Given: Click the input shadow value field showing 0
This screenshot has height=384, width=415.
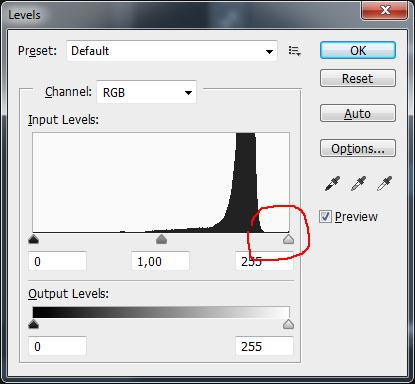Looking at the screenshot, I should [57, 261].
